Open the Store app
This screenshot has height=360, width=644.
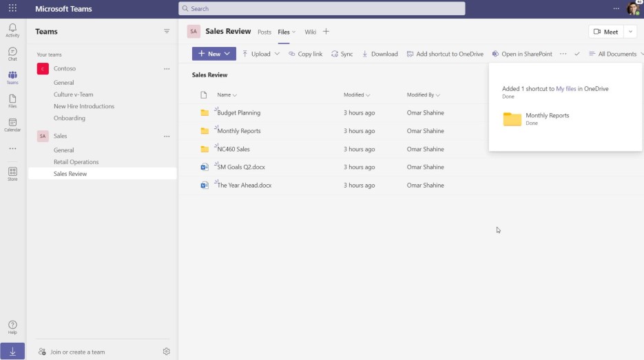(x=12, y=174)
